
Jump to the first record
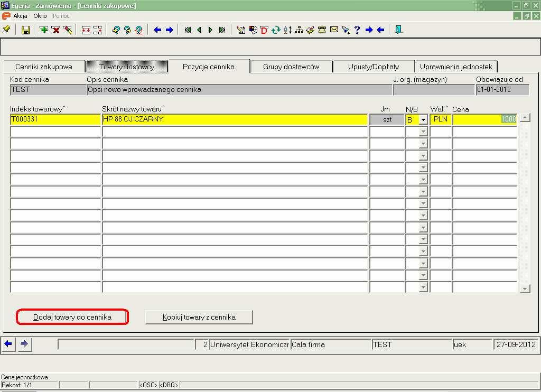188,30
